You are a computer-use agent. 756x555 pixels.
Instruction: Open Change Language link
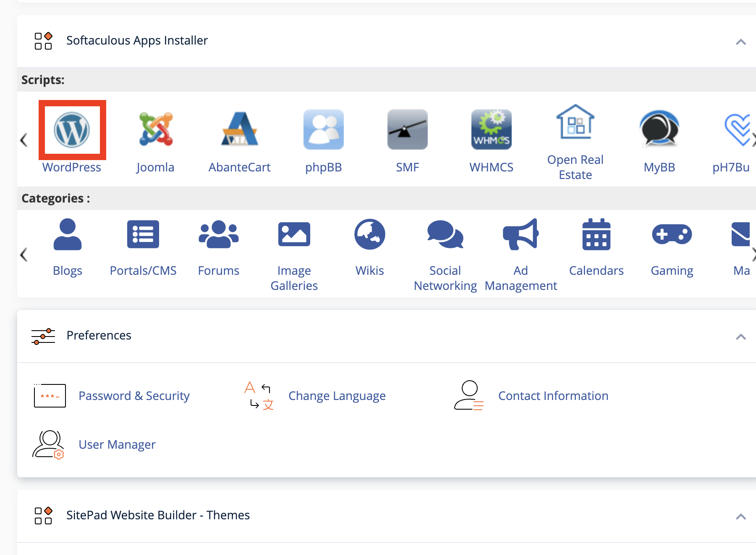pos(337,396)
